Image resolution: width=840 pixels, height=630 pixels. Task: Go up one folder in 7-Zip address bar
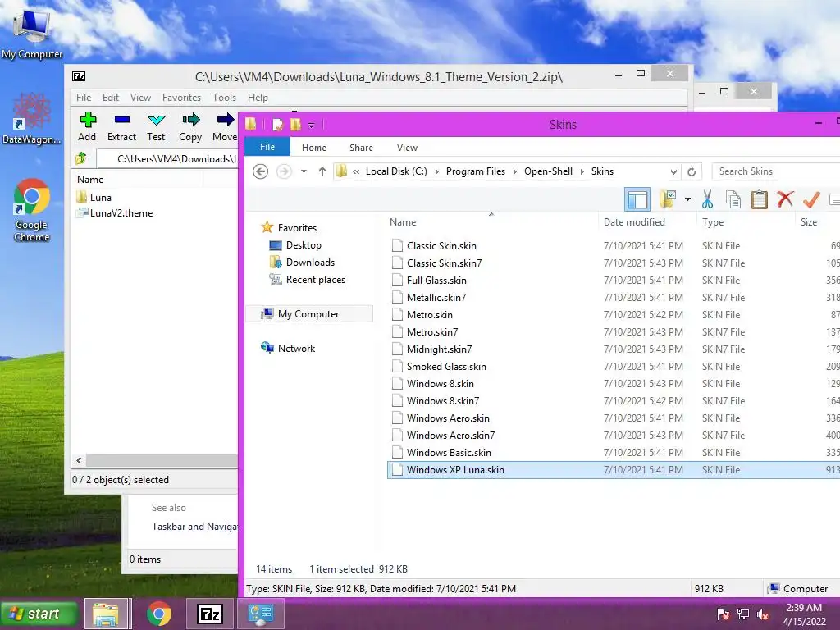coord(81,158)
